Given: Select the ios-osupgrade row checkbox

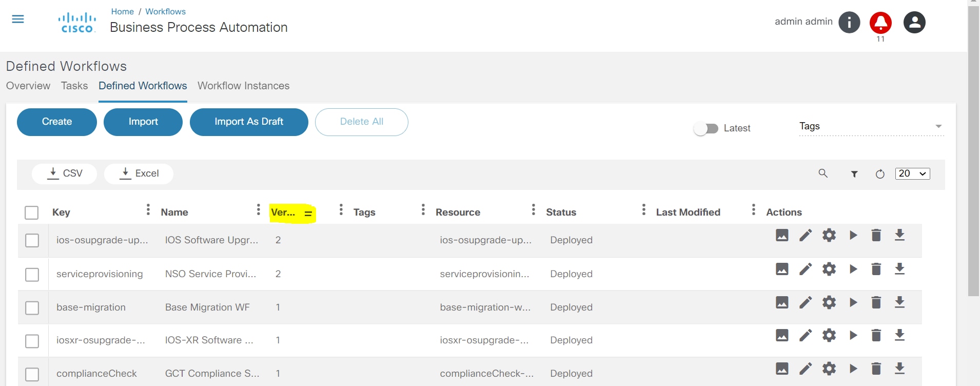Looking at the screenshot, I should point(32,240).
